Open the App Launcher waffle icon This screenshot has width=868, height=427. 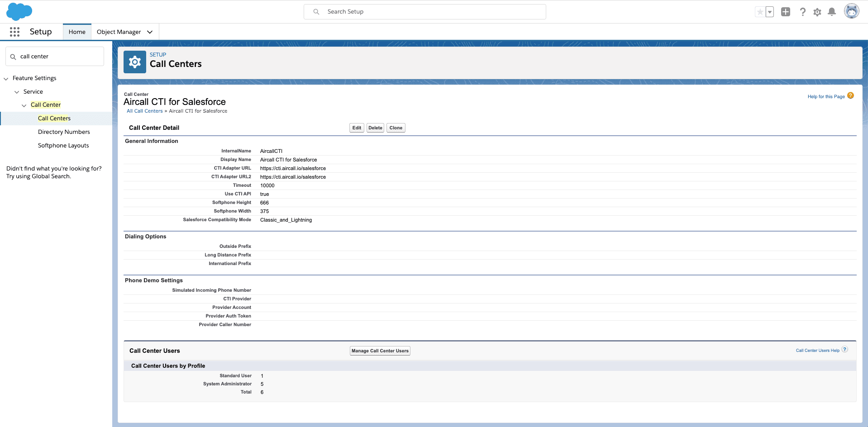pyautogui.click(x=14, y=32)
